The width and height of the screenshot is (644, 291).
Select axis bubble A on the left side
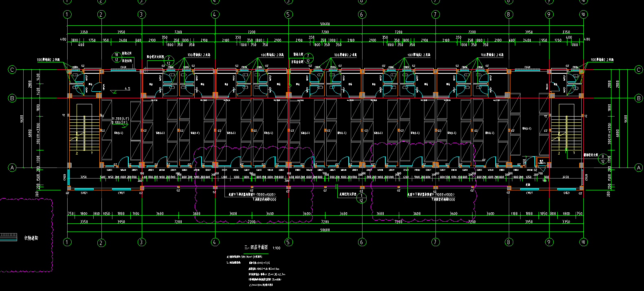click(12, 168)
